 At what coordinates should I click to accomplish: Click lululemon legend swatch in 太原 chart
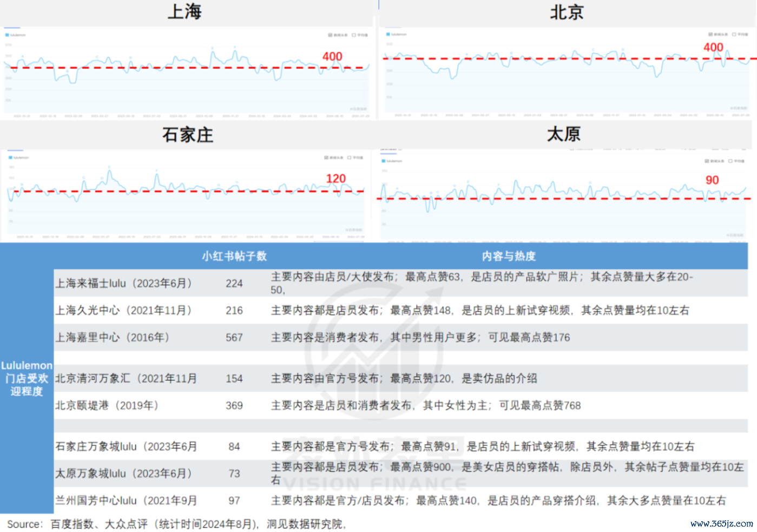[x=384, y=161]
